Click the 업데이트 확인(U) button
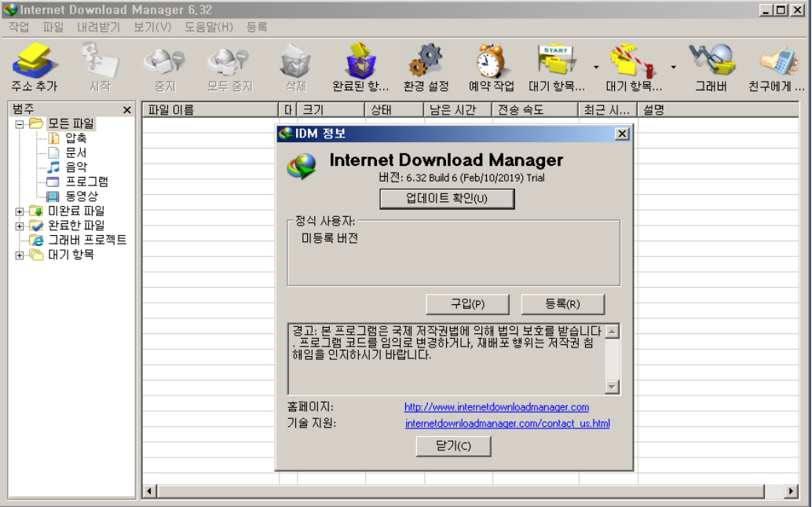This screenshot has height=507, width=812. [x=447, y=199]
